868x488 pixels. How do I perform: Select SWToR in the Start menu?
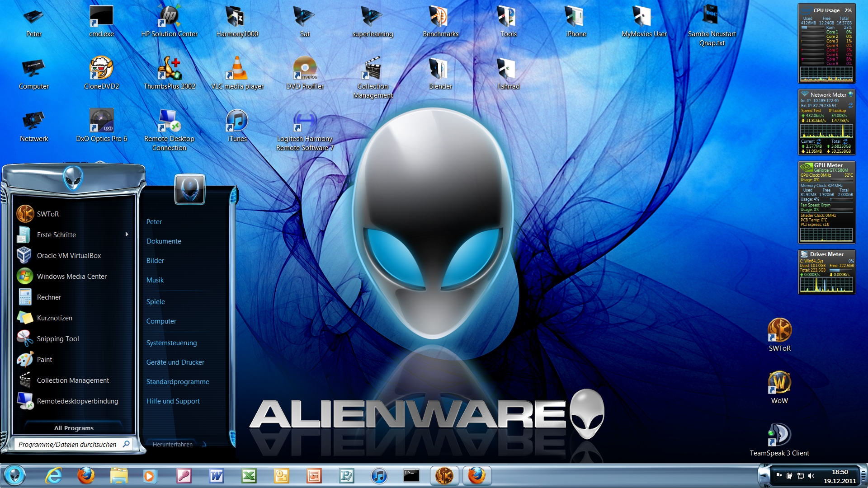pos(75,214)
